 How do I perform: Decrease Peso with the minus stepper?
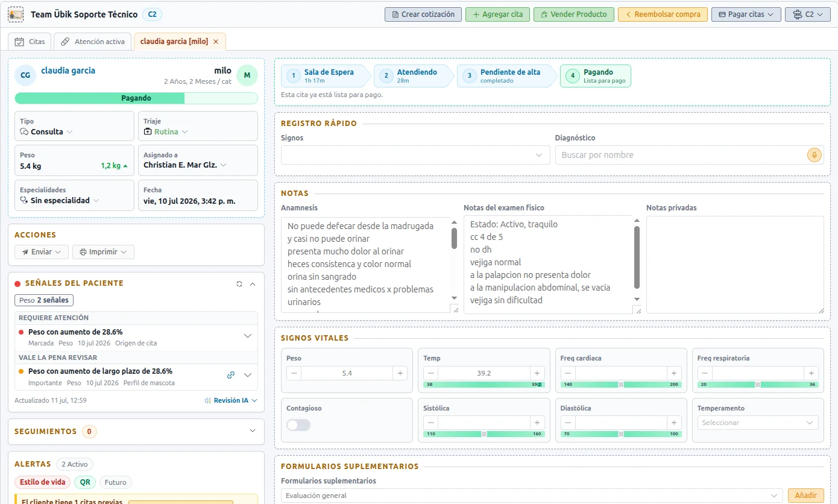(294, 373)
